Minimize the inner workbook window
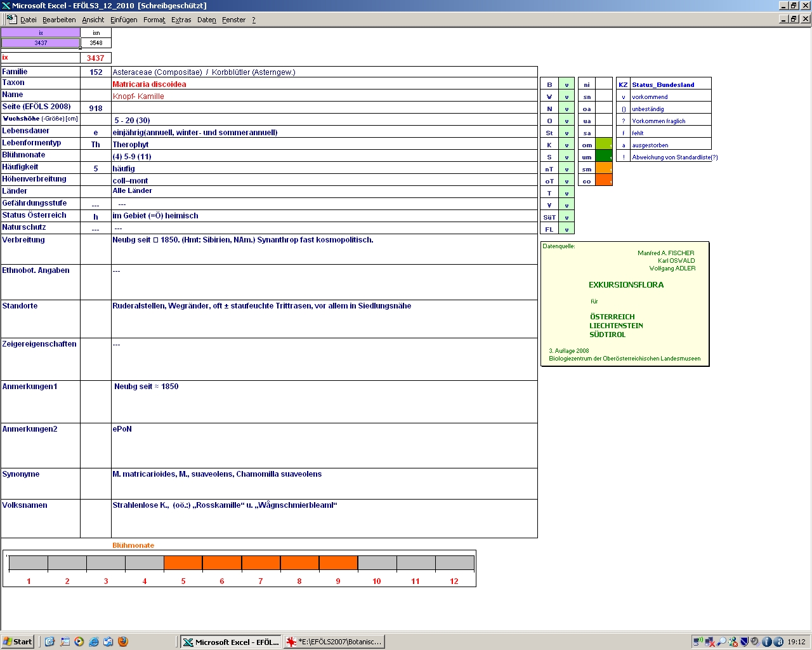Viewport: 812px width, 650px height. pyautogui.click(x=784, y=19)
